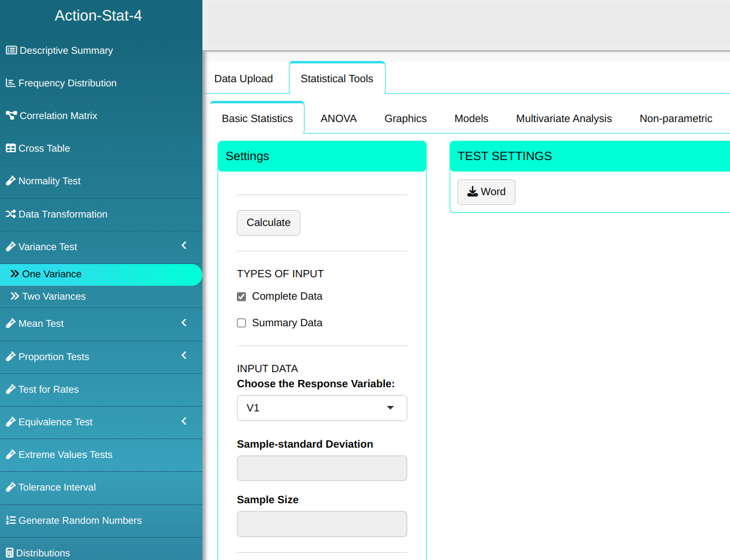The width and height of the screenshot is (730, 560).
Task: Select Two Variances in the sidebar
Action: 54,297
